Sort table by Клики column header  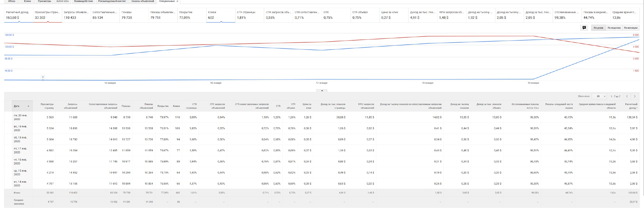(176, 106)
